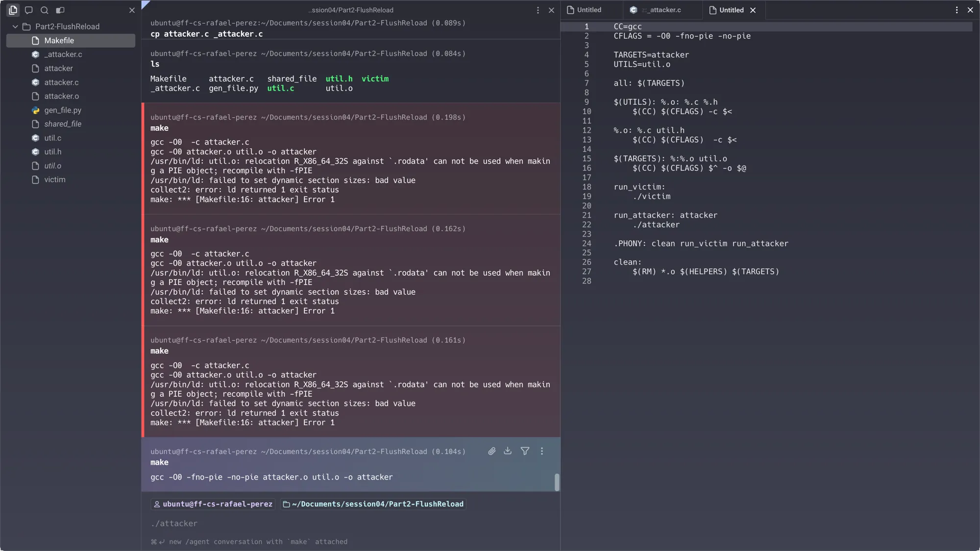The image size is (980, 551).
Task: Click the terminal scrollbar thumb
Action: click(557, 482)
